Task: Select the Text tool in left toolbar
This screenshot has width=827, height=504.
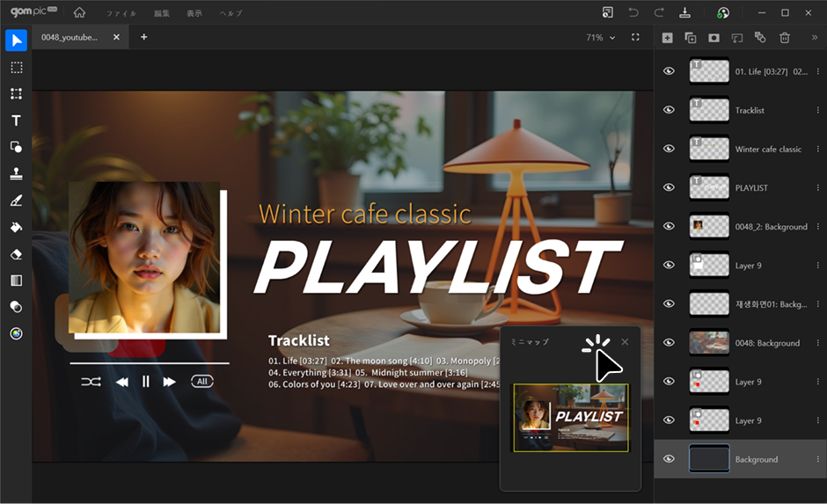Action: 16,121
